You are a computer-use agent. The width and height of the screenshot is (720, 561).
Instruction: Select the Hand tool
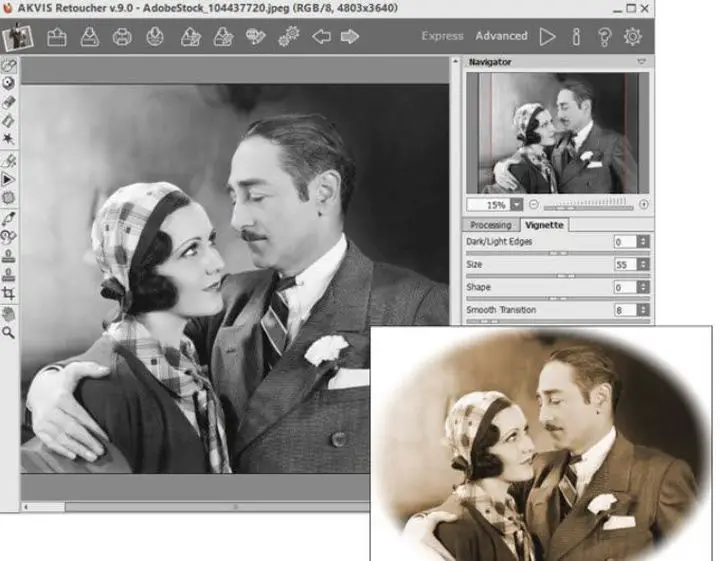(9, 313)
